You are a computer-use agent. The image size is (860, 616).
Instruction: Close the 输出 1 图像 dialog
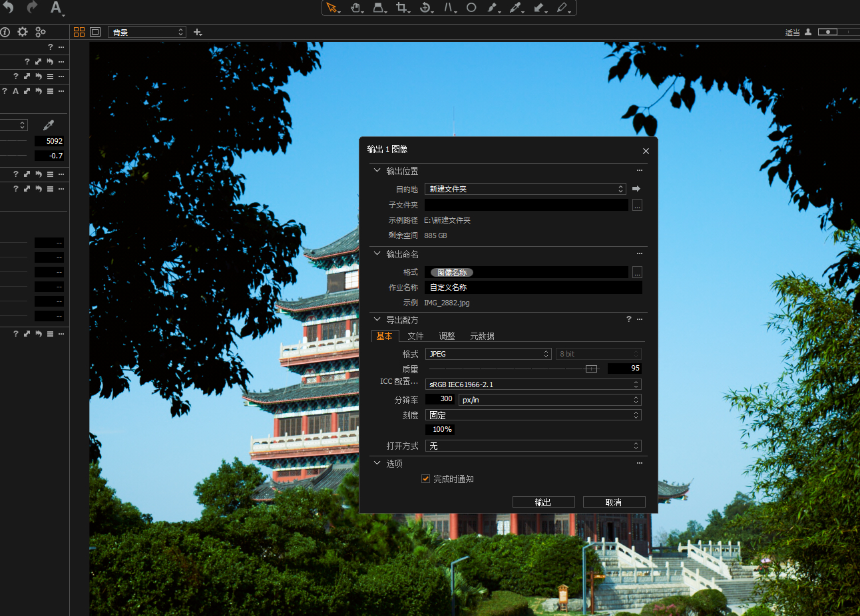tap(646, 151)
